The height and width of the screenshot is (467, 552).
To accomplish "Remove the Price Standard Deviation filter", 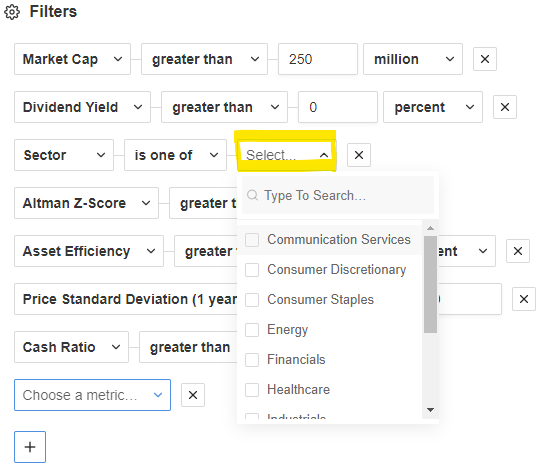I will (x=524, y=299).
